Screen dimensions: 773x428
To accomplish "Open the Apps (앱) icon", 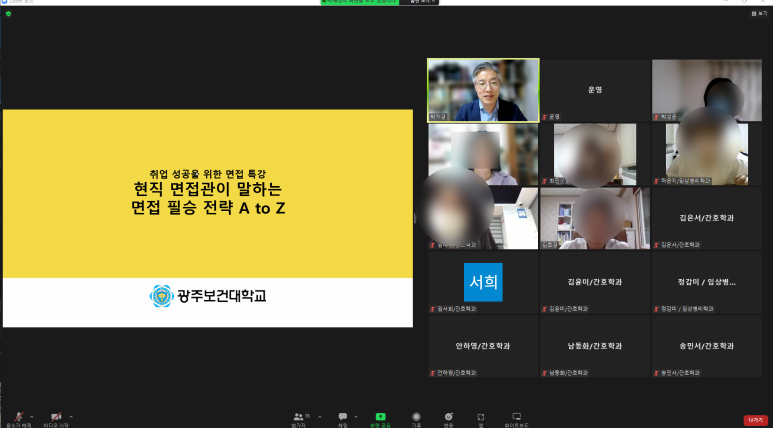I will 481,417.
